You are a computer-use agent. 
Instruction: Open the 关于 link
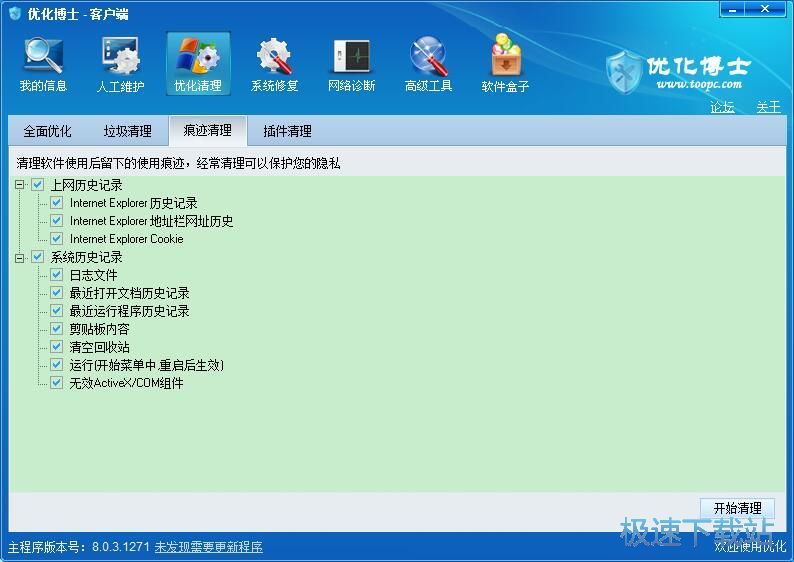pos(769,106)
